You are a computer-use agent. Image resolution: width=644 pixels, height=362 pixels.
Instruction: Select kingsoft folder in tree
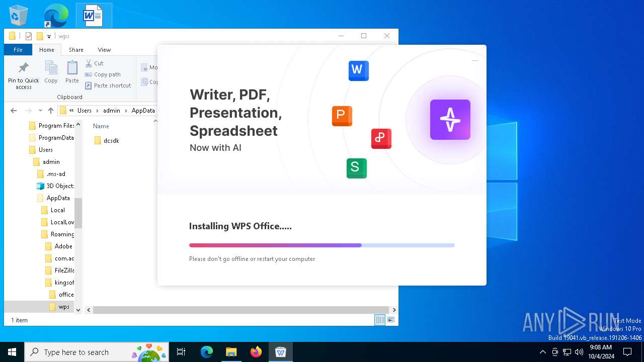pos(59,283)
